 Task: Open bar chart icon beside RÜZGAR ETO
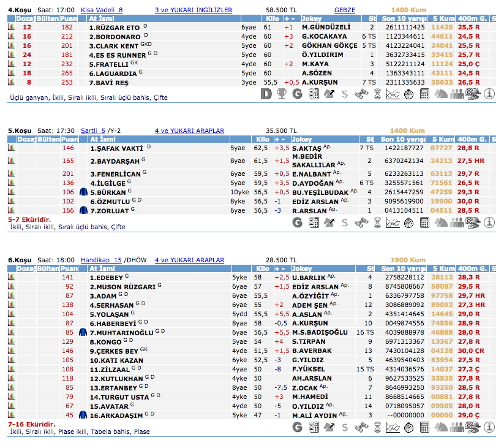[10, 28]
